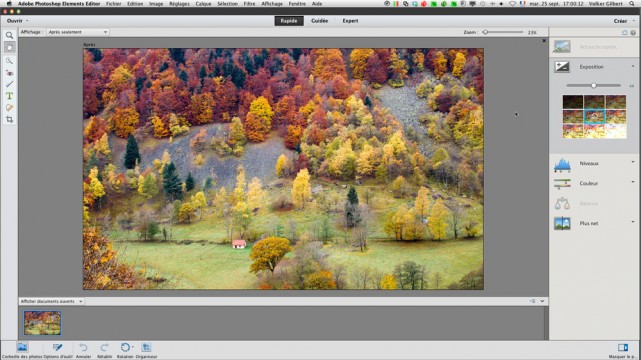This screenshot has width=641, height=360.
Task: Click the reset panel icon at top right
Action: 625,32
